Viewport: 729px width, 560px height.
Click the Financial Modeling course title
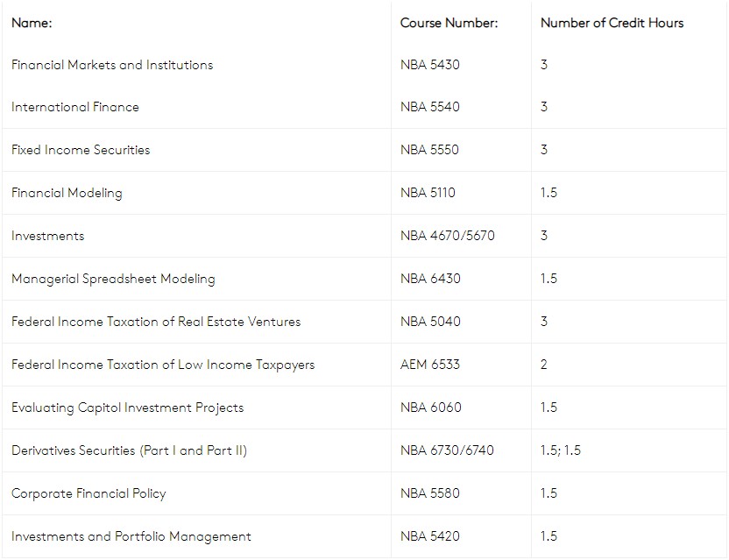point(67,193)
